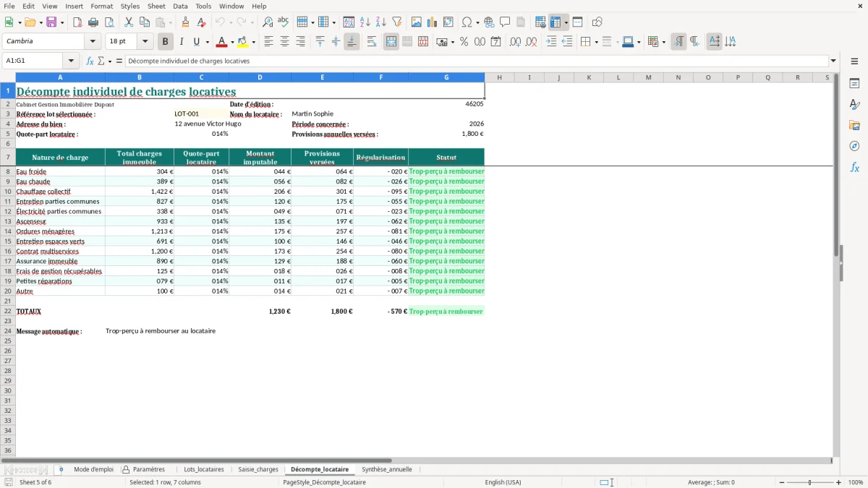The height and width of the screenshot is (488, 868).
Task: Insert a chart
Action: pyautogui.click(x=433, y=22)
